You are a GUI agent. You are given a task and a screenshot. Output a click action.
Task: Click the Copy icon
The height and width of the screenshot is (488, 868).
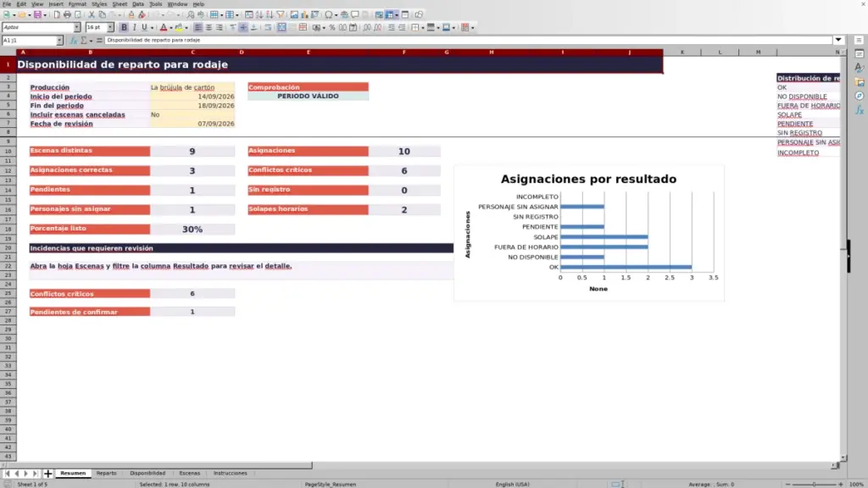(102, 14)
